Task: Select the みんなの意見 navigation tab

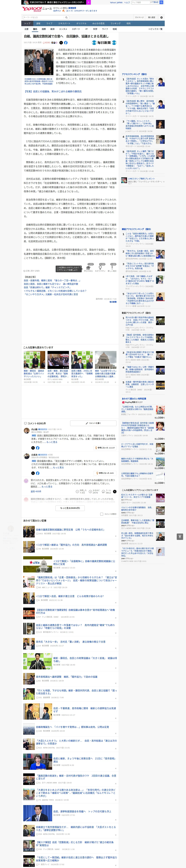Action: (x=99, y=24)
